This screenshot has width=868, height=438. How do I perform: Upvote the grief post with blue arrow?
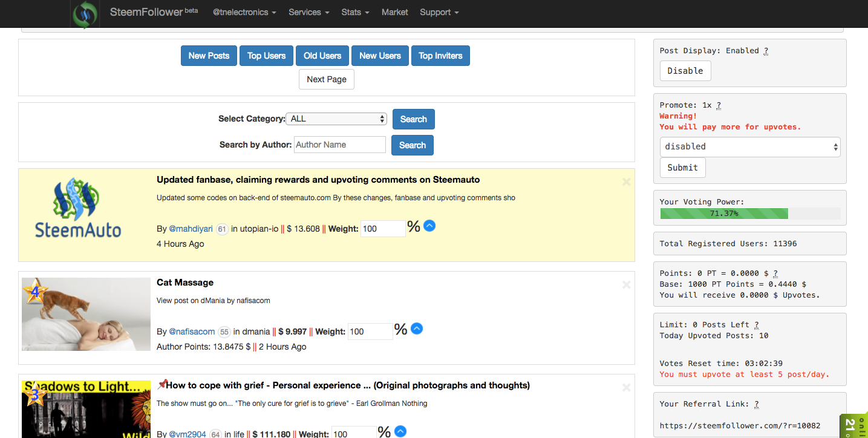tap(400, 431)
